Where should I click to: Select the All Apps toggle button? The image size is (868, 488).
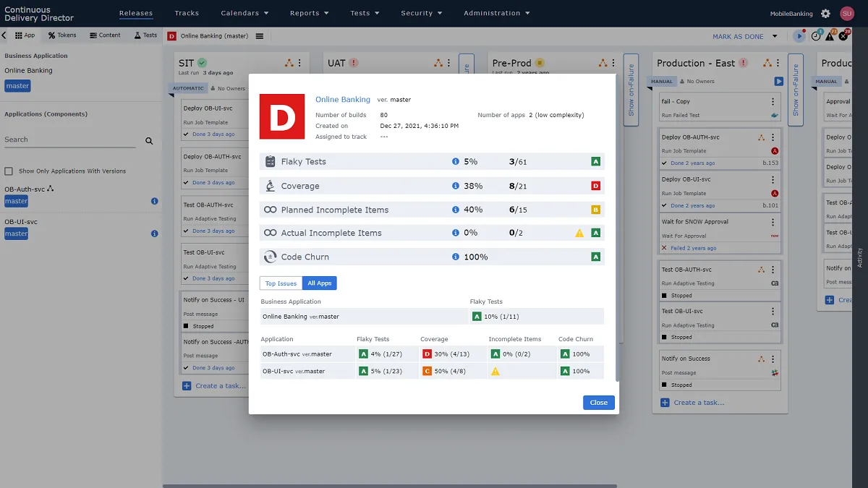tap(320, 283)
